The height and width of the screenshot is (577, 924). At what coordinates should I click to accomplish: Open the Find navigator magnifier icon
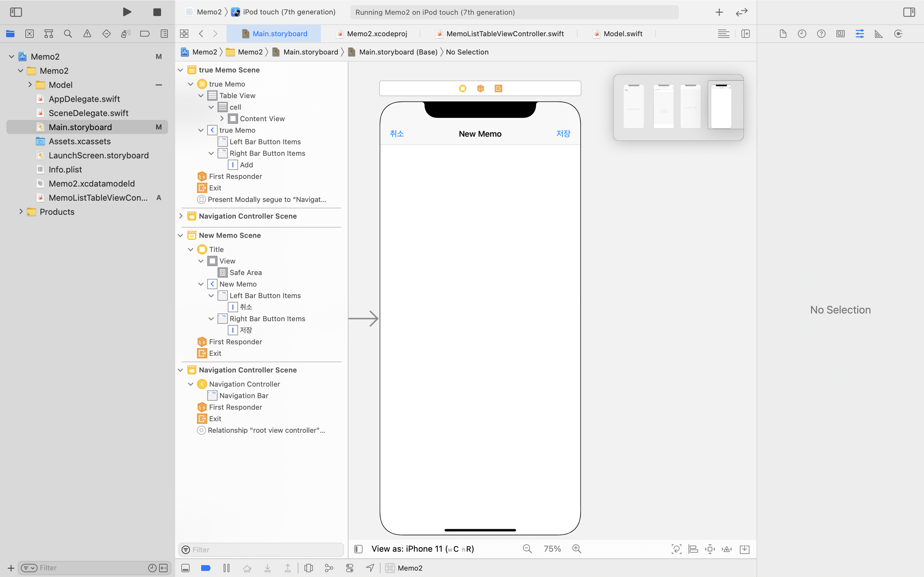[x=68, y=34]
